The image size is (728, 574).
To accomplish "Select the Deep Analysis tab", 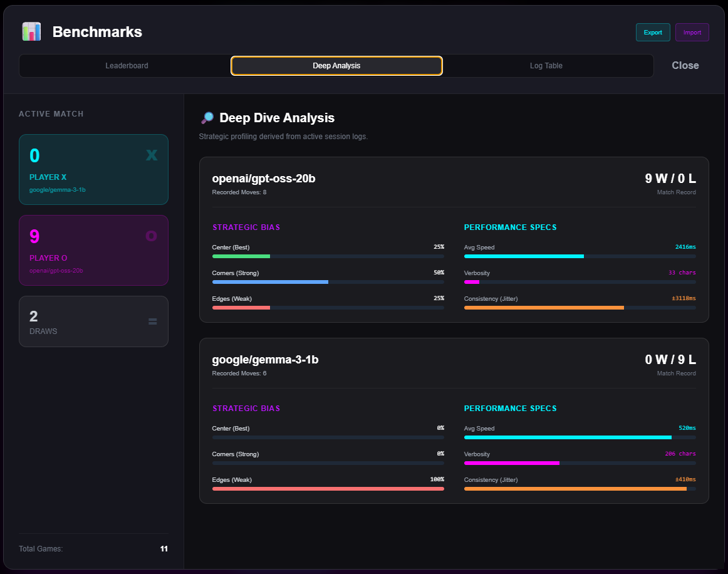I will (x=336, y=66).
